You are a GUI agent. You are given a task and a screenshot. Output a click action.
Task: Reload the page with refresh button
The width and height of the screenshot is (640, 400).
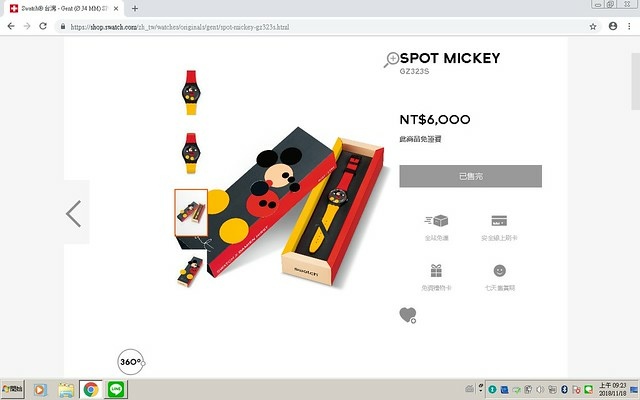(43, 26)
